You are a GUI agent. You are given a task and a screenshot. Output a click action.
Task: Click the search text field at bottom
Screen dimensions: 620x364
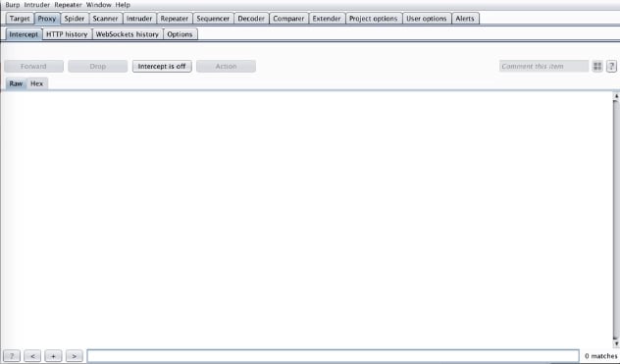click(x=333, y=356)
